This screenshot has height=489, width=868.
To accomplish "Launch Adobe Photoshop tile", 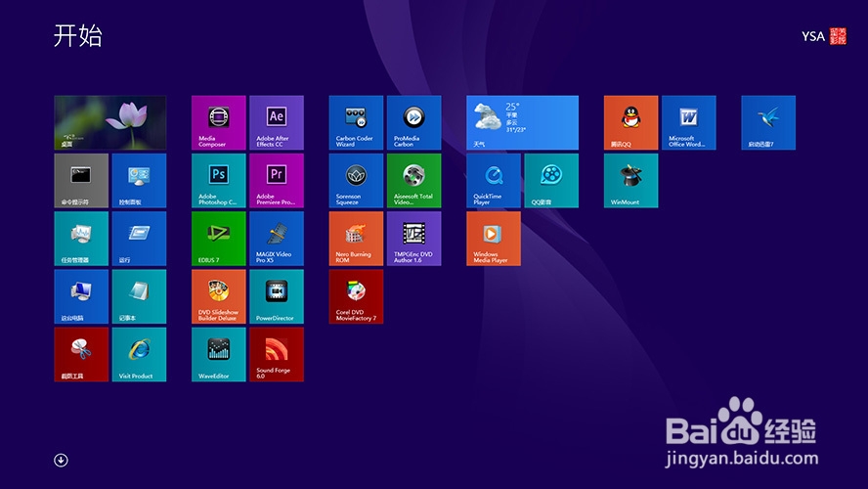I will [x=219, y=181].
